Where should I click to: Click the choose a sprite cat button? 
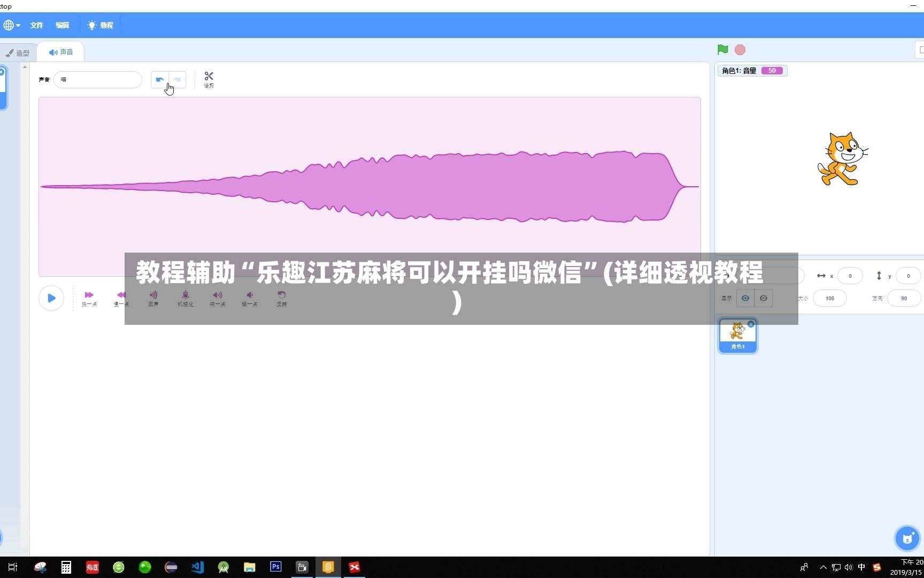pyautogui.click(x=907, y=538)
